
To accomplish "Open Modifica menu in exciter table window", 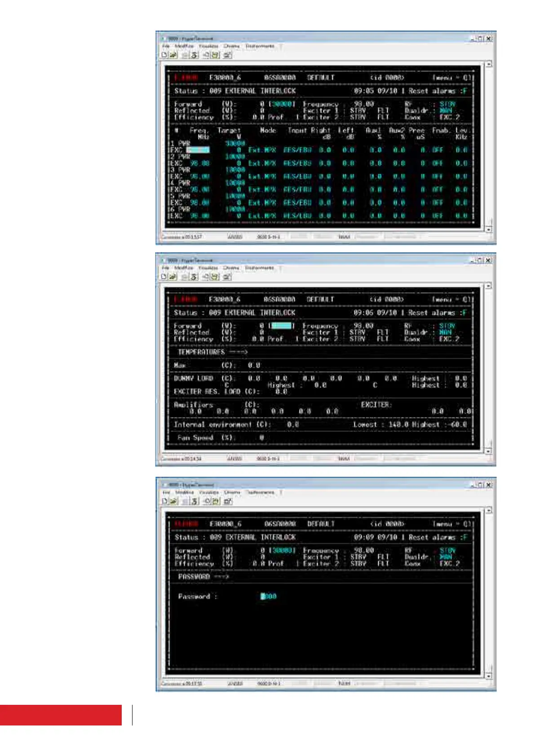I will (x=184, y=46).
